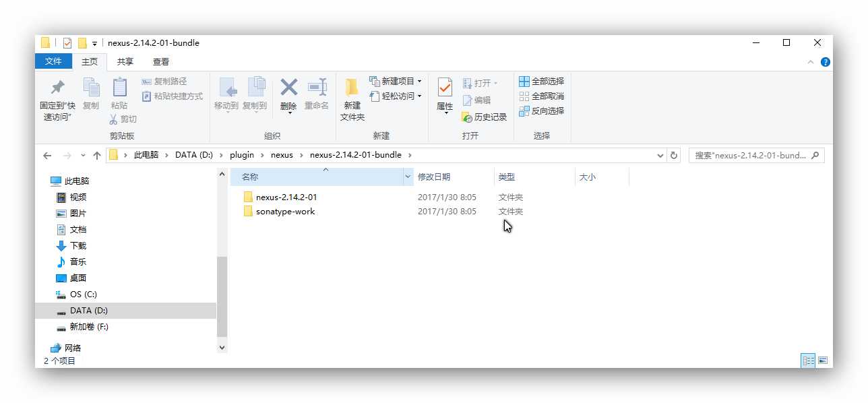Switch to 主页 (Home) tab
Screen dimensions: 868x403
tap(90, 61)
